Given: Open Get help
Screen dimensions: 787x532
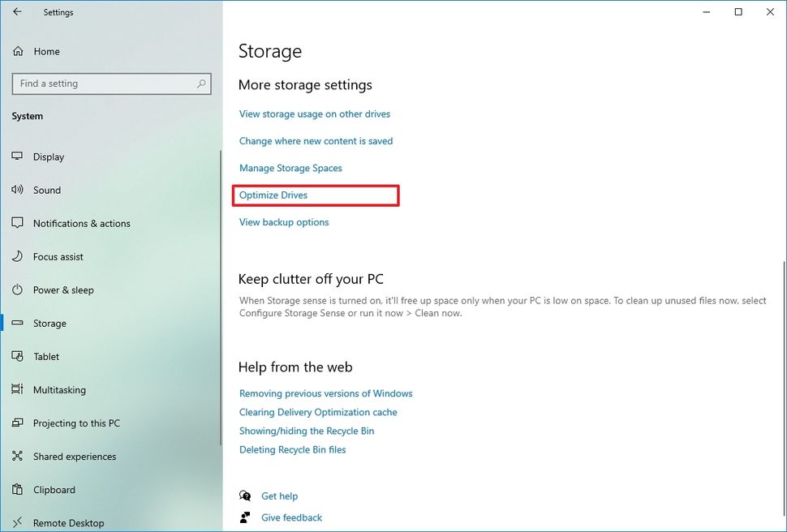Looking at the screenshot, I should (279, 496).
